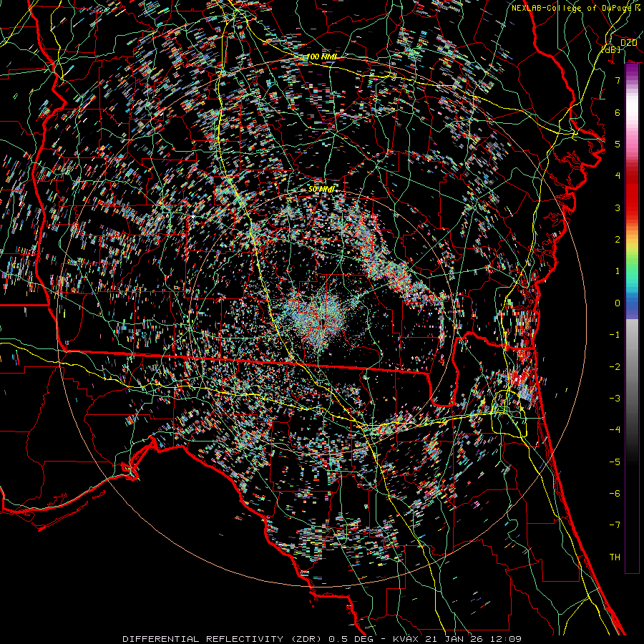
Task: Click the "4" value on the color scale
Action: coord(618,176)
